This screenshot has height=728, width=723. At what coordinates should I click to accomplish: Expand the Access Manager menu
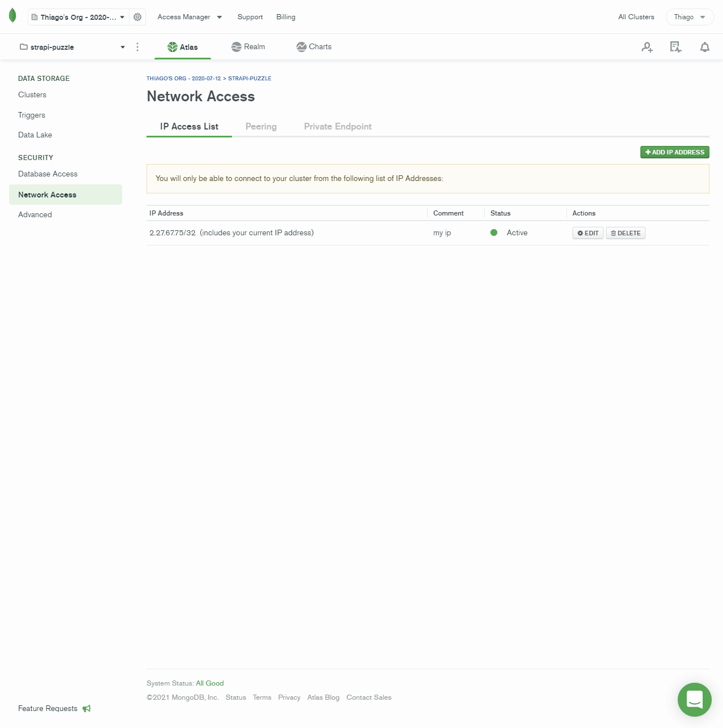[x=190, y=17]
